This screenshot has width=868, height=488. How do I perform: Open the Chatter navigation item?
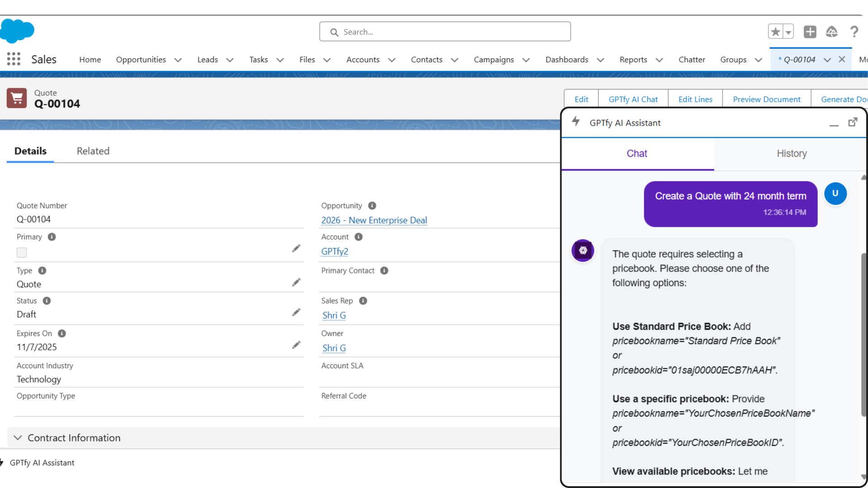point(691,60)
